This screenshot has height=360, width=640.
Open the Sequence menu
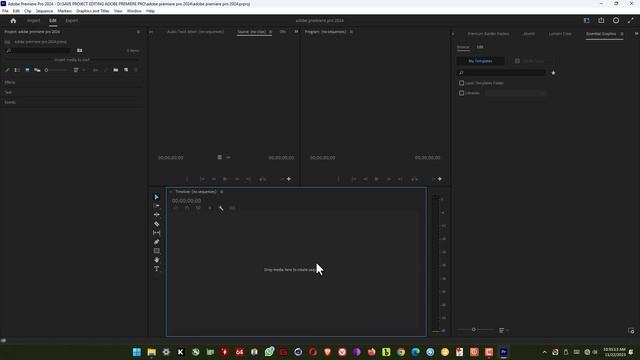tap(44, 11)
